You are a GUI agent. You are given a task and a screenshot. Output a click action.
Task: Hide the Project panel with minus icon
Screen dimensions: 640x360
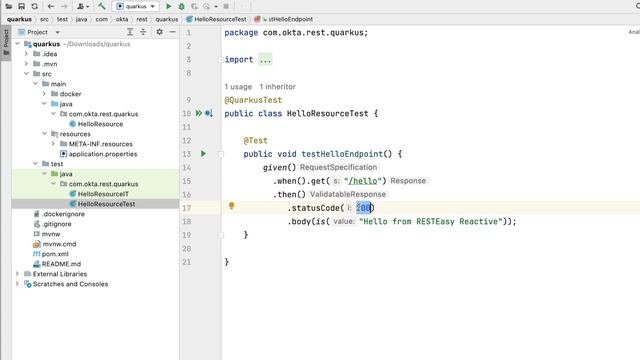(x=173, y=32)
